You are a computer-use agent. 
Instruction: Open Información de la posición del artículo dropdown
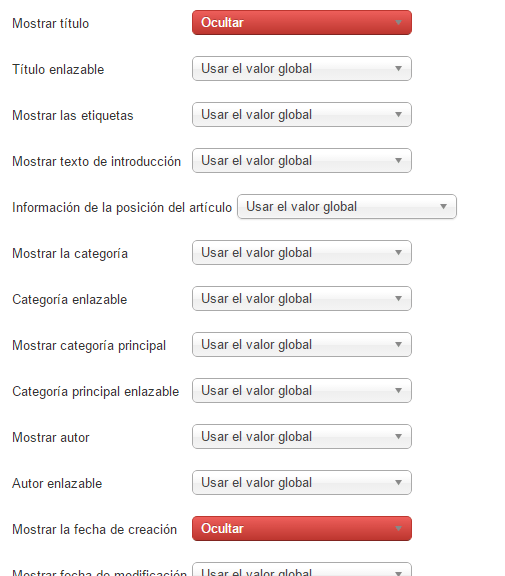click(x=347, y=207)
